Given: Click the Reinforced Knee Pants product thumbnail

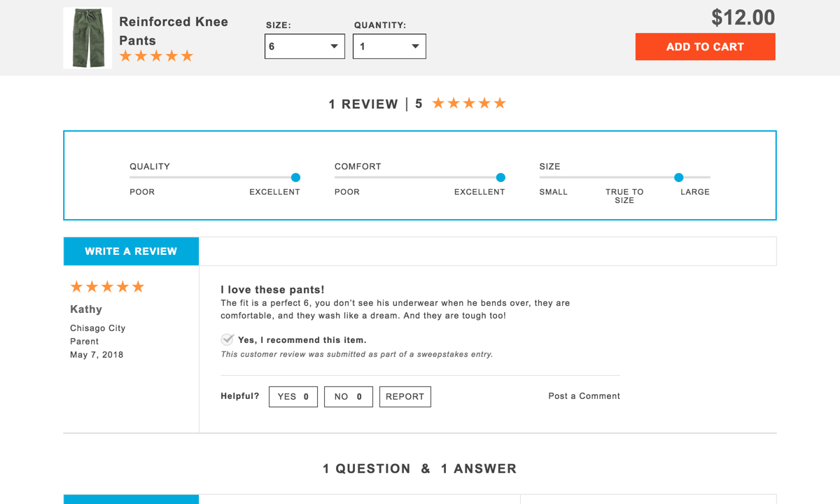Looking at the screenshot, I should point(87,38).
